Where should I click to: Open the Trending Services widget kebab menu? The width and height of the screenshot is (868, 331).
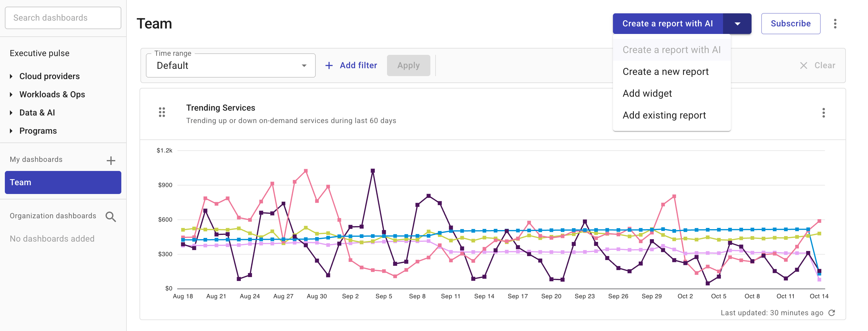pyautogui.click(x=823, y=113)
